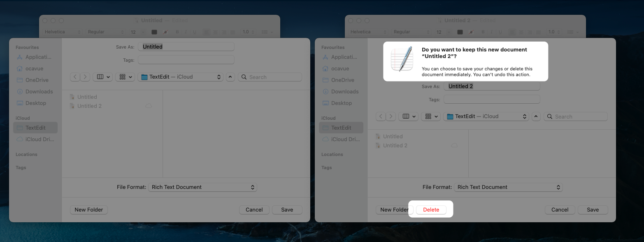Open column view dropdown in Untitled 2 dialog
The image size is (644, 242).
pos(408,116)
